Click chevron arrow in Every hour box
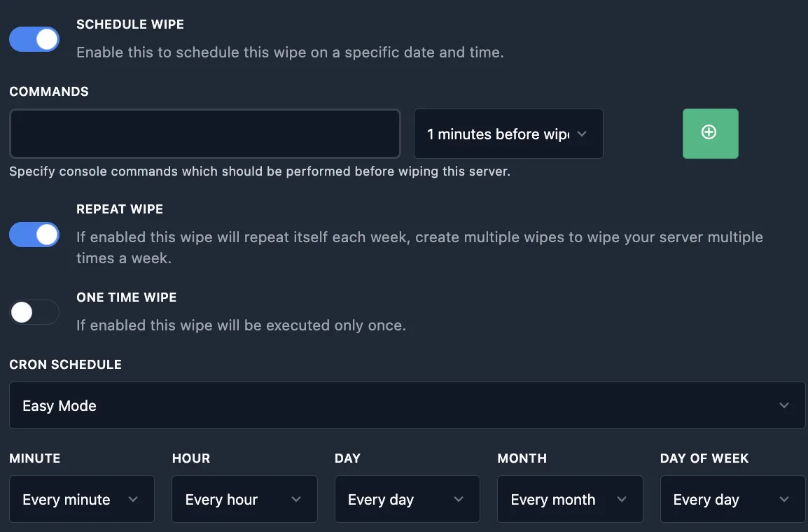 point(296,499)
